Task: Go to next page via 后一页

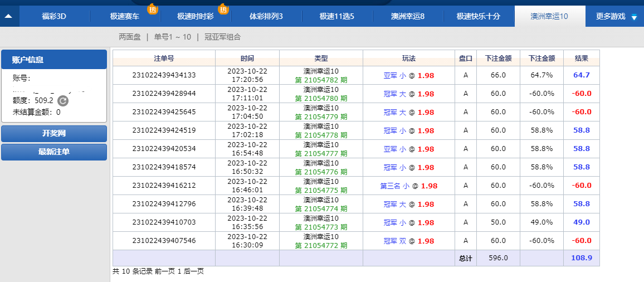Action: click(193, 271)
